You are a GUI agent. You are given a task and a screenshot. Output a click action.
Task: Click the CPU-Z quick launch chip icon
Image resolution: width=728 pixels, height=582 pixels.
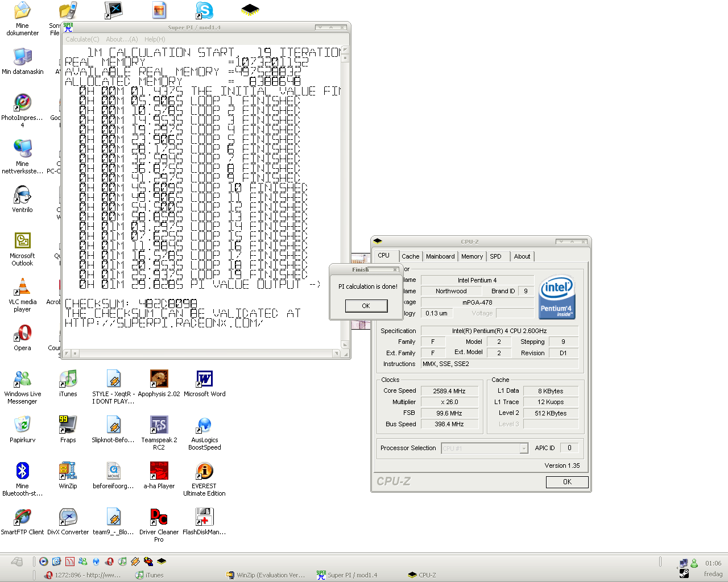[x=162, y=562]
